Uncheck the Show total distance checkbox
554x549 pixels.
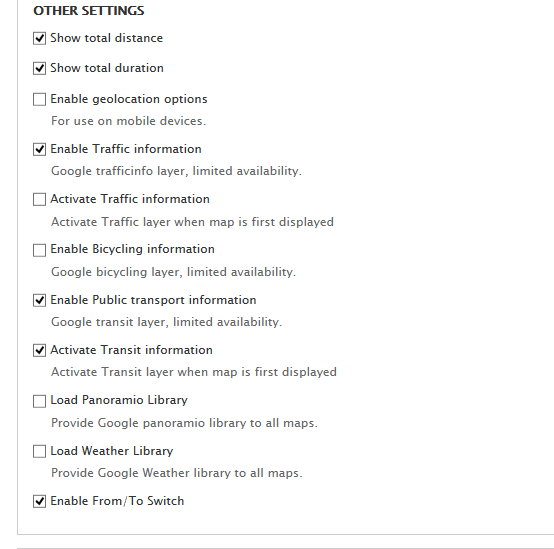[x=39, y=38]
